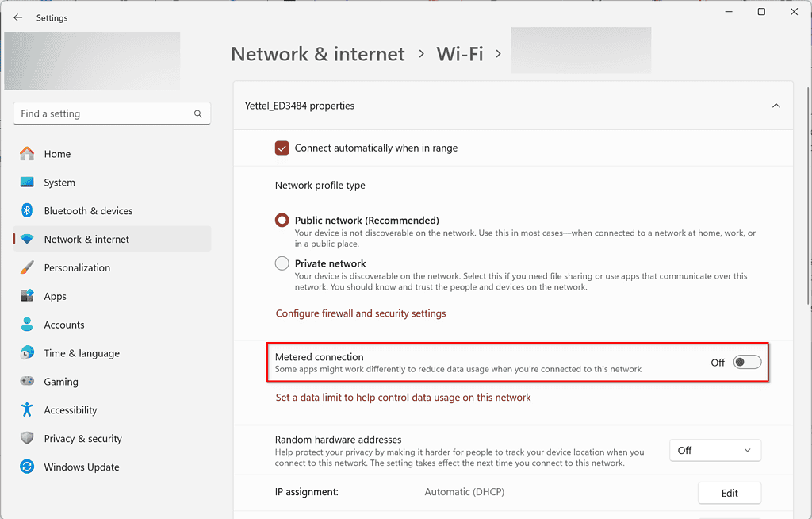
Task: Open Accounts via its person icon
Action: [x=28, y=325]
